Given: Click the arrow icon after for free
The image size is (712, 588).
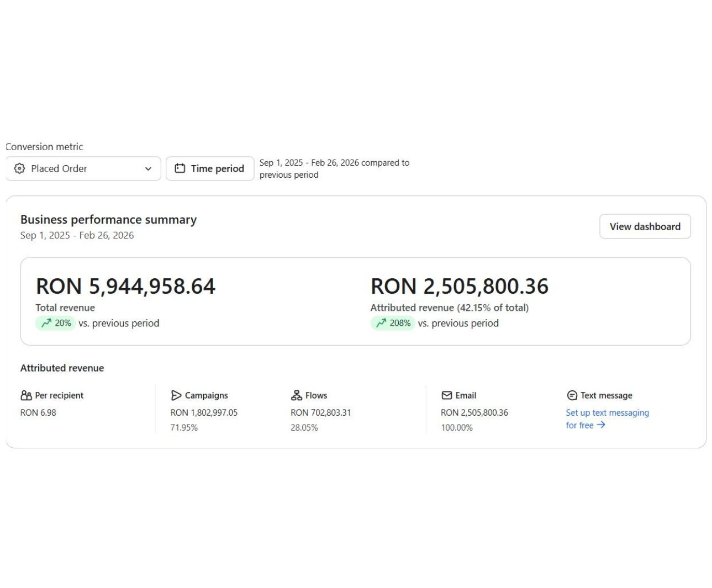Looking at the screenshot, I should (601, 425).
